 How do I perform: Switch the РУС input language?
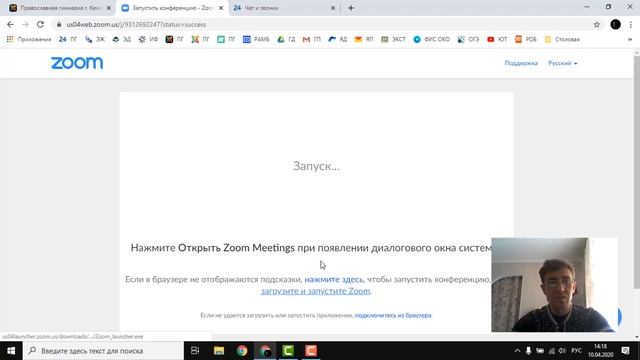[576, 351]
